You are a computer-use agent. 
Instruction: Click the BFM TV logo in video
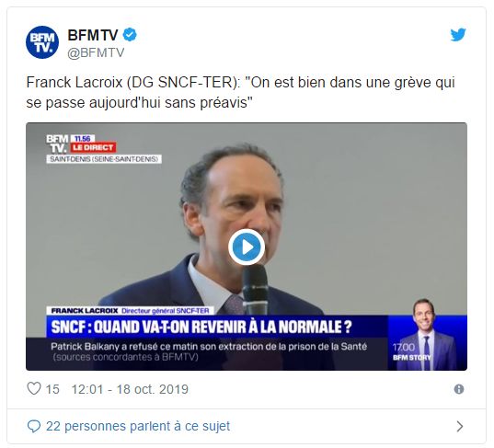point(57,144)
